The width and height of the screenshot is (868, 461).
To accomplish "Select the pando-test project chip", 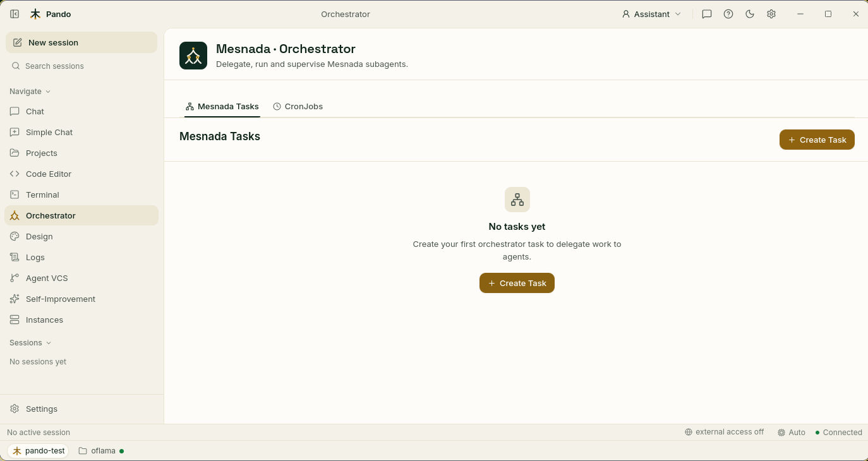I will point(39,451).
